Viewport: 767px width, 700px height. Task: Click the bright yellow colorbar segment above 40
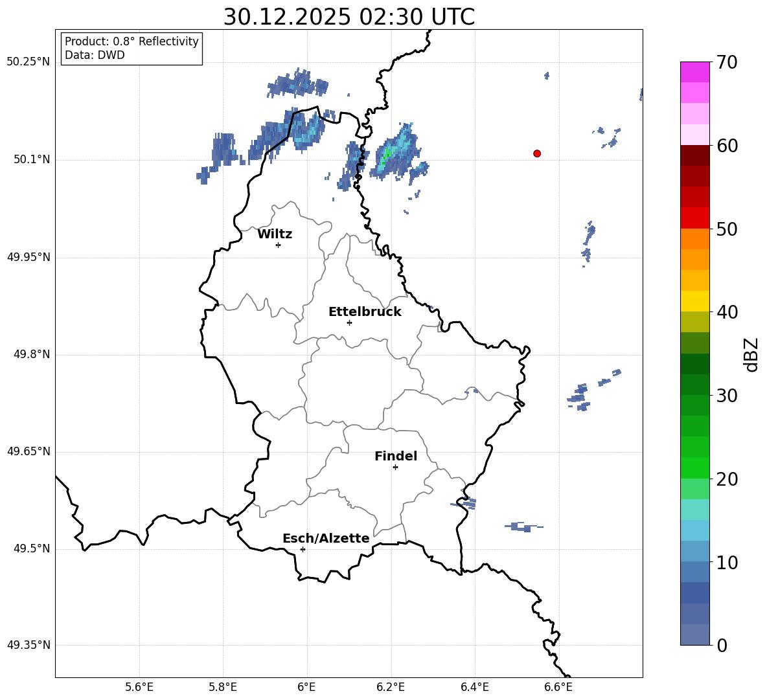tap(694, 301)
